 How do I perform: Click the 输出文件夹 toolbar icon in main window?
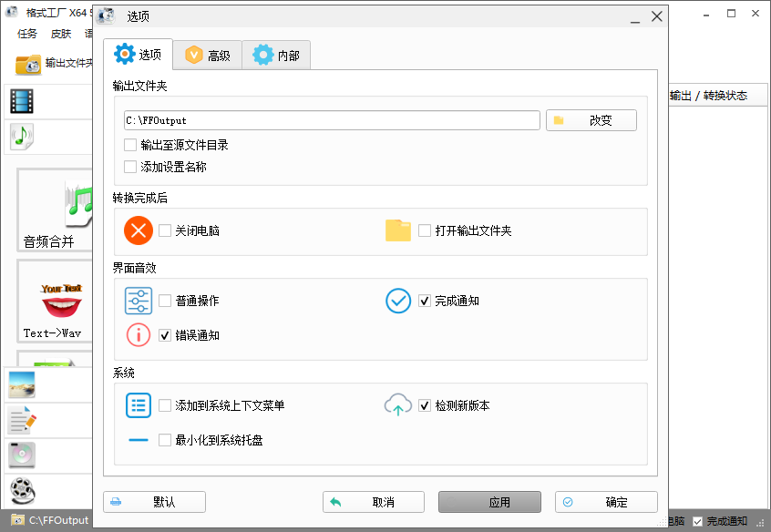(x=28, y=64)
